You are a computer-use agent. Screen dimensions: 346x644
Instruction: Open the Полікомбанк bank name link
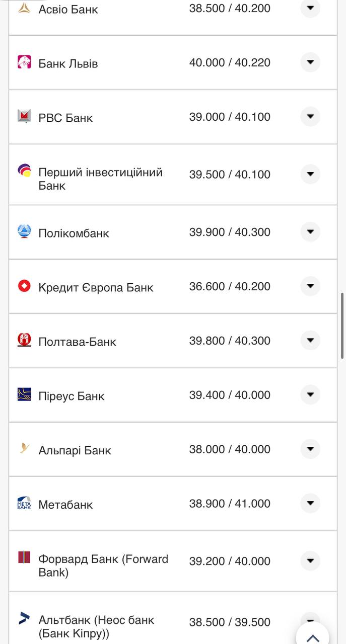click(x=74, y=233)
